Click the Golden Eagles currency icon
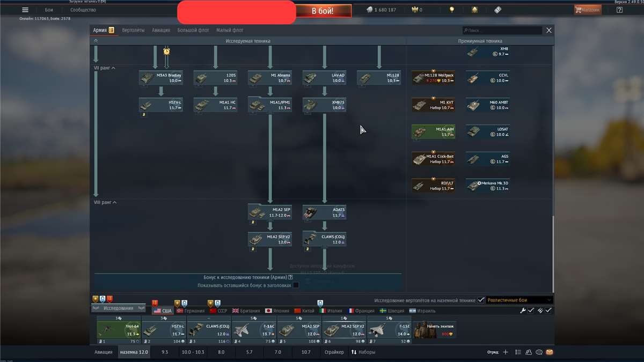The image size is (644, 362). pos(414,10)
